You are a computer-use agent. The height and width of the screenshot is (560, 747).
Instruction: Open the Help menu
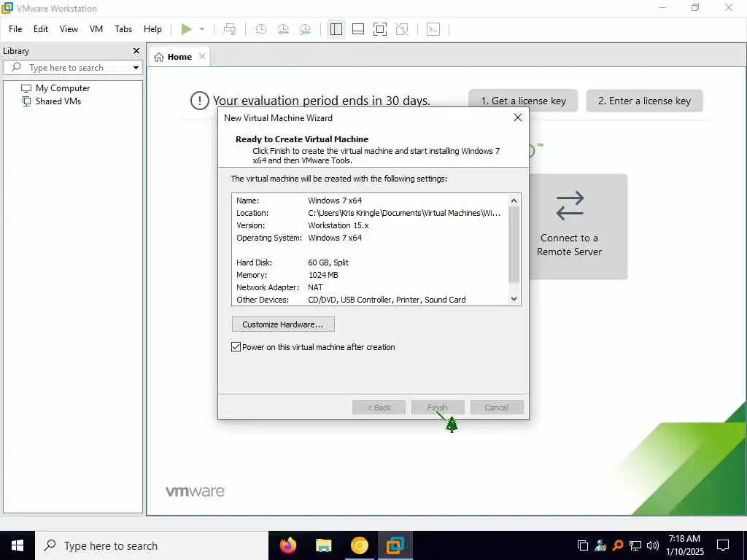tap(152, 29)
